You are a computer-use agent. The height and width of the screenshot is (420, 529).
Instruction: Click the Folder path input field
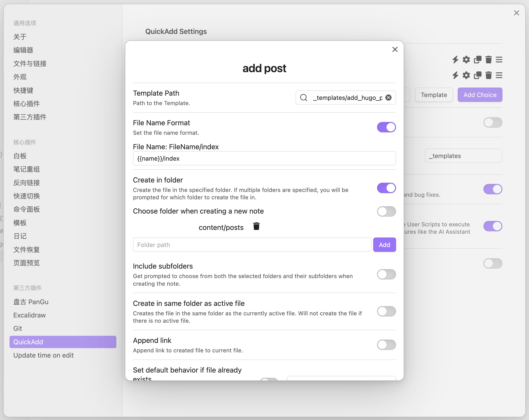(252, 245)
